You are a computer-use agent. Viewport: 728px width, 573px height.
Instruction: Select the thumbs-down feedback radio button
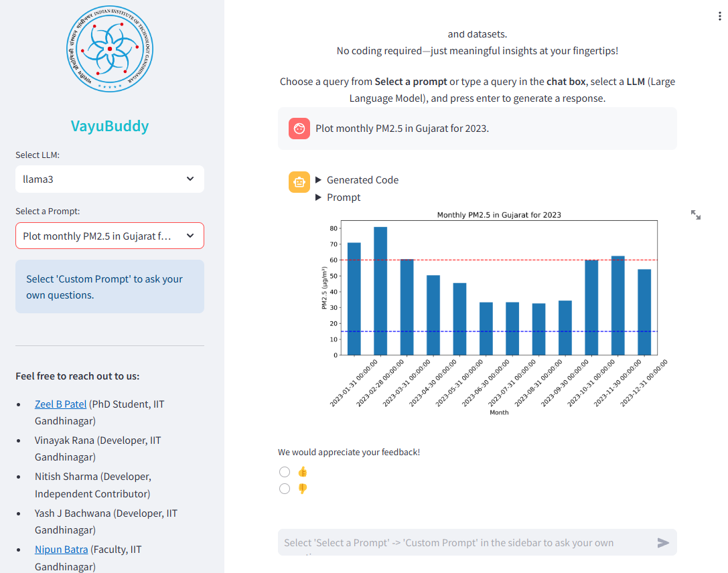tap(284, 488)
